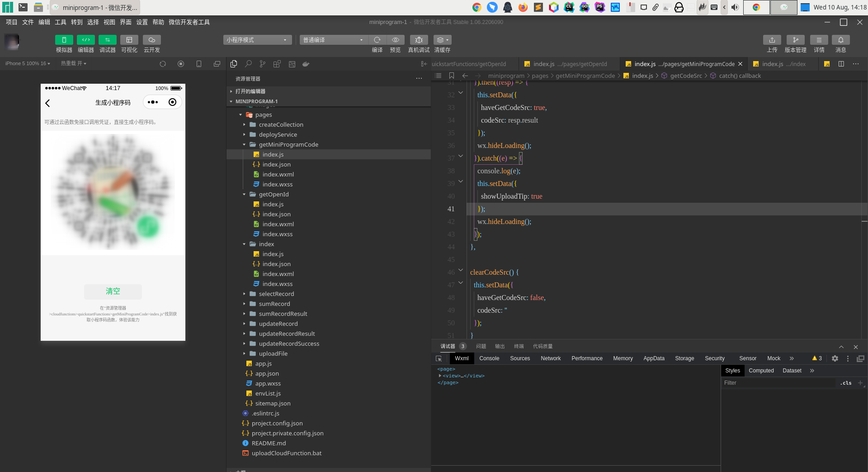Screen dimensions: 868x472
Task: Open the messages (消息) bell
Action: (841, 40)
